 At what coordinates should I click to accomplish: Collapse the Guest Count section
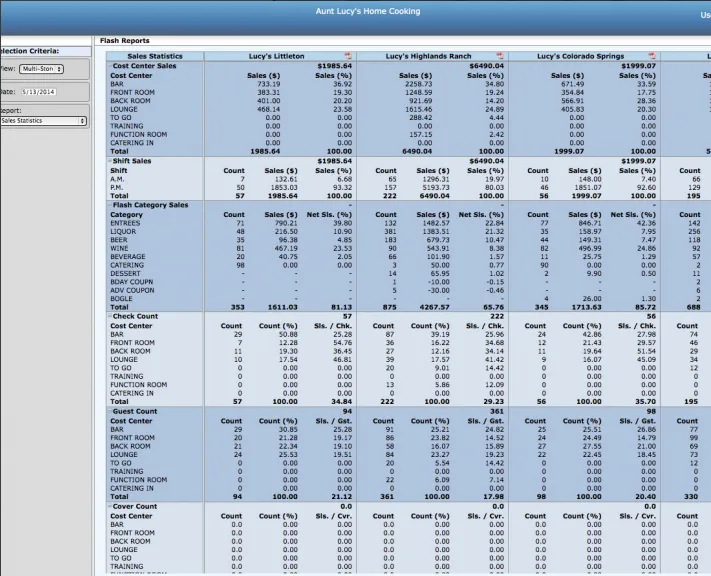coord(110,411)
